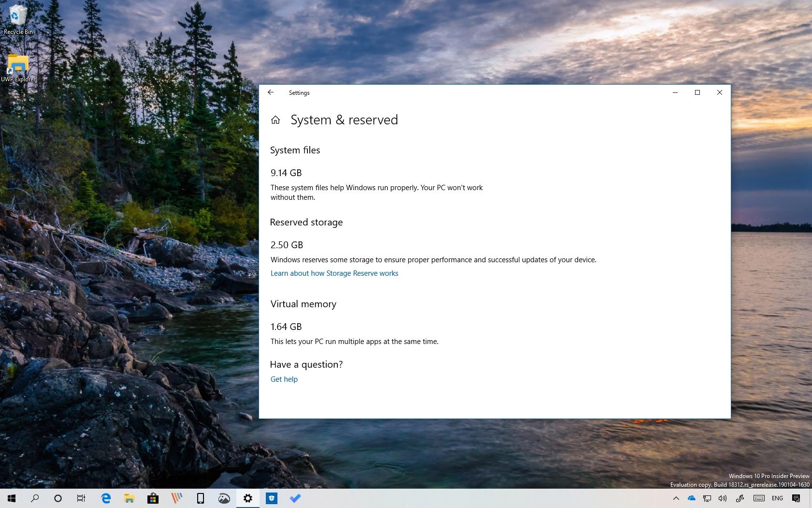
Task: Open Windows Security from the taskbar
Action: tap(271, 498)
